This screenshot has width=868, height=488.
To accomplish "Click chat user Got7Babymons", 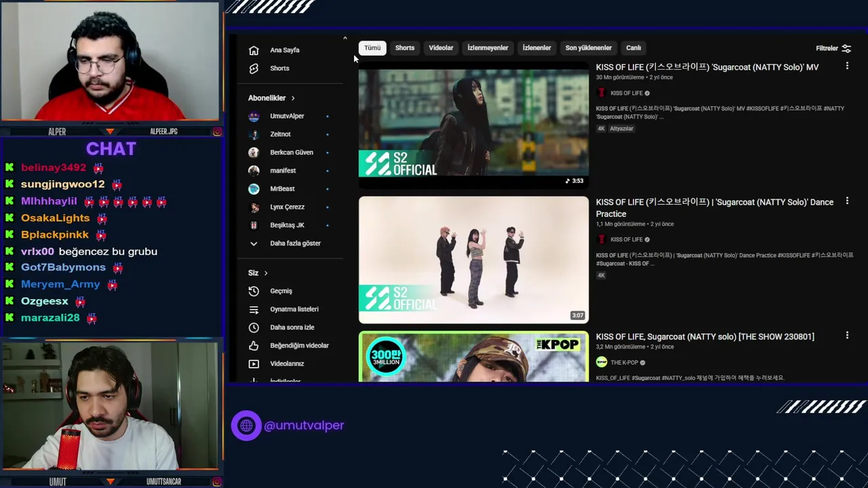I will point(63,268).
